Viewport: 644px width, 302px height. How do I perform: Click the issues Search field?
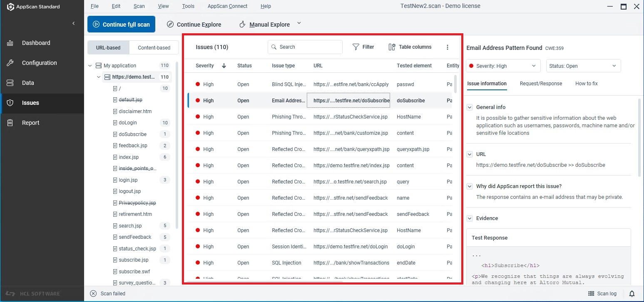coord(305,47)
